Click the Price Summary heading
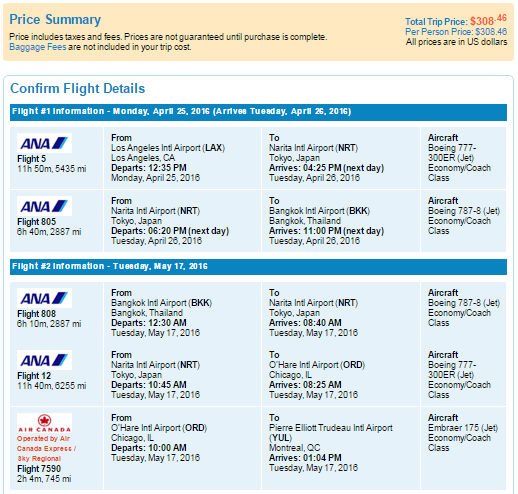 (55, 20)
